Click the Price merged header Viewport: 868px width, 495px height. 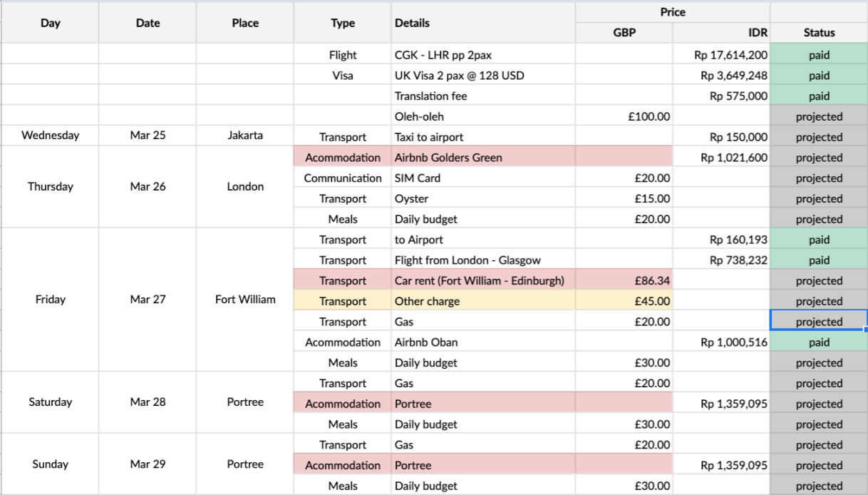point(673,12)
